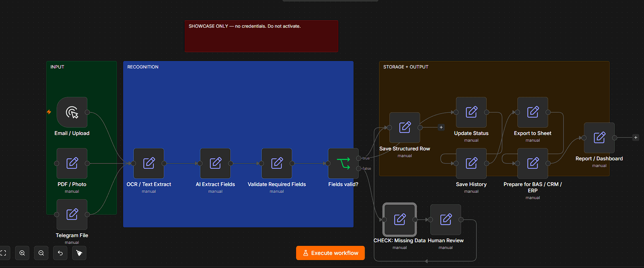The height and width of the screenshot is (268, 644).
Task: Click the zoom in canvas button
Action: (22, 253)
